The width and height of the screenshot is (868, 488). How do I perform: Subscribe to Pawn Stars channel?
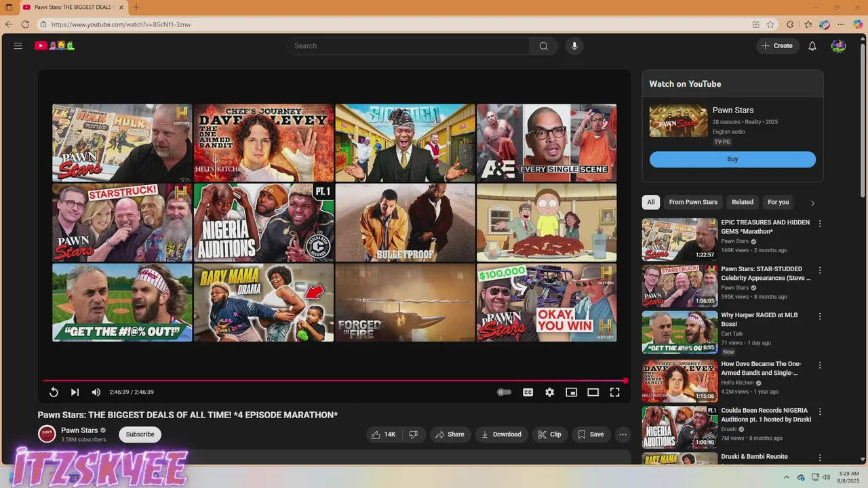point(140,434)
